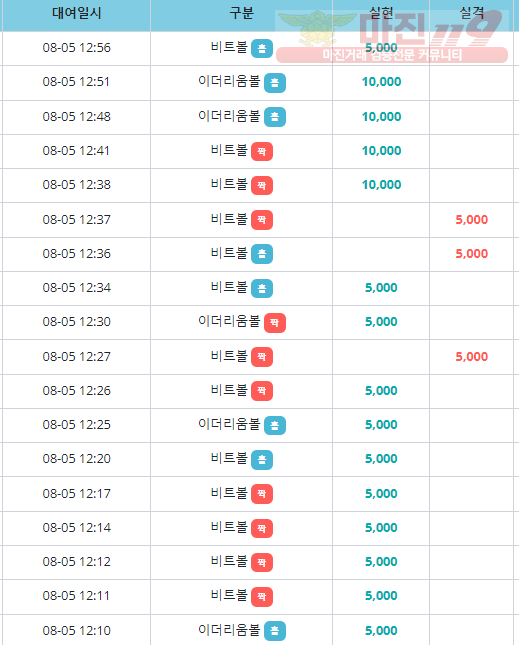Click the 대여일시 column header
The image size is (519, 645).
[76, 13]
